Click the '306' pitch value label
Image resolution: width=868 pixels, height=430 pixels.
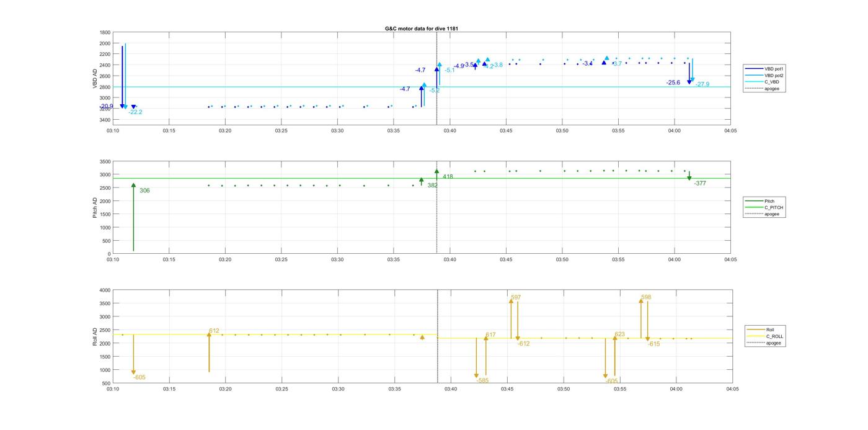tap(144, 190)
